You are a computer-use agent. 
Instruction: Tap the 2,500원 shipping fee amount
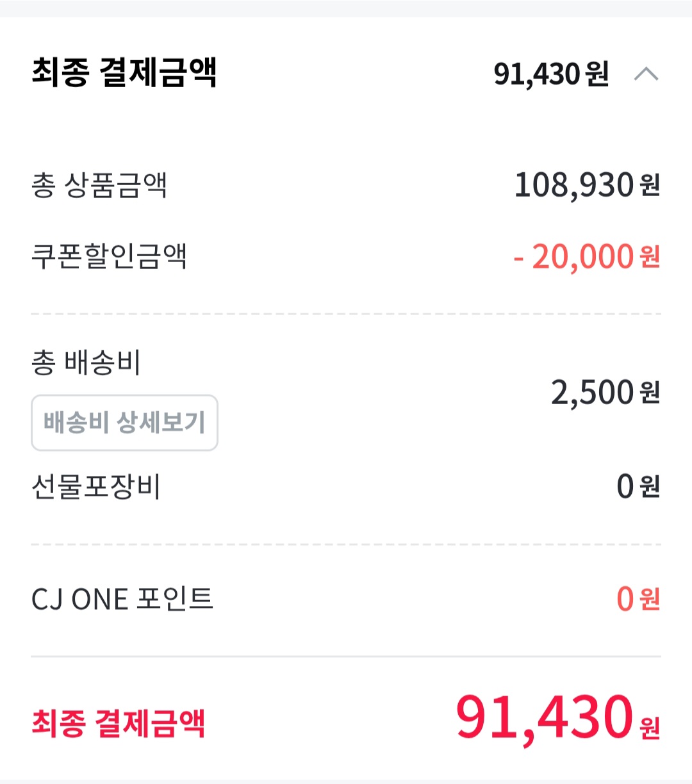[x=605, y=392]
